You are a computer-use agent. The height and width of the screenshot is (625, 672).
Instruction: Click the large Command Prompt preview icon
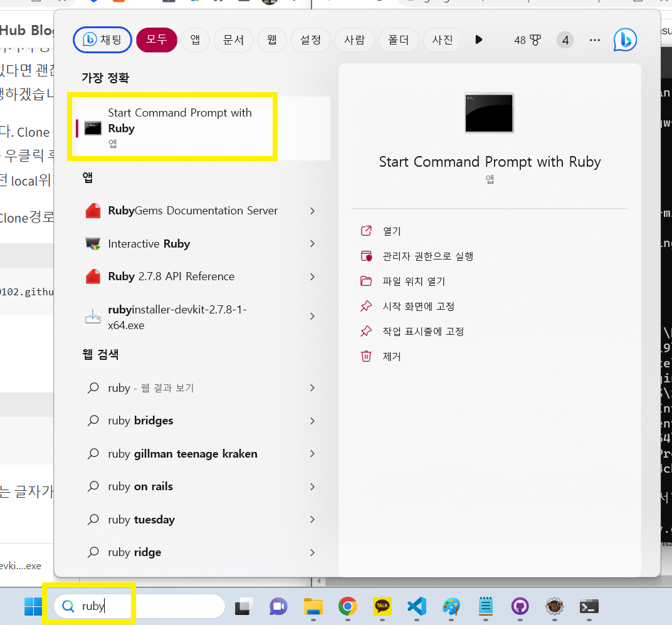click(x=489, y=113)
